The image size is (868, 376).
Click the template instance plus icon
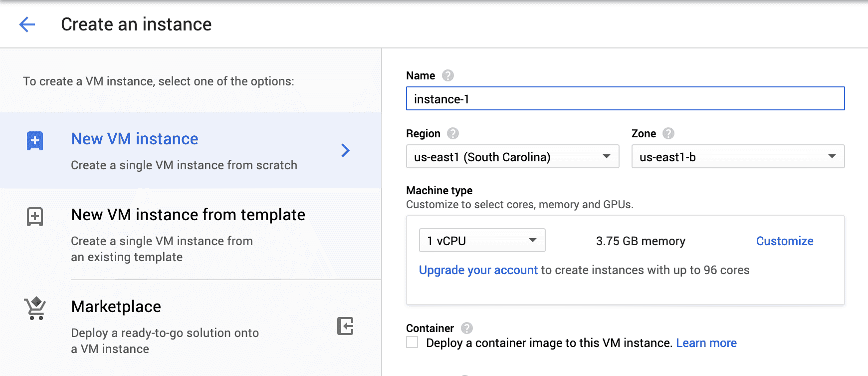(35, 217)
